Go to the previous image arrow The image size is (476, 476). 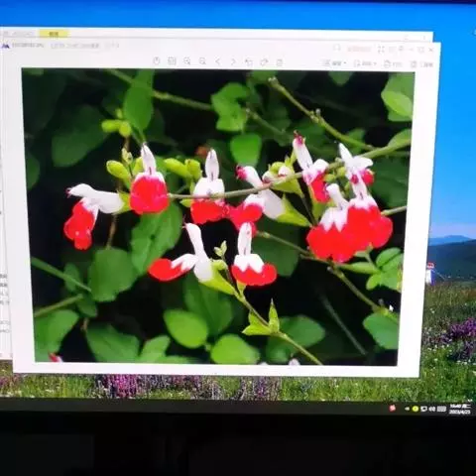tap(218, 61)
